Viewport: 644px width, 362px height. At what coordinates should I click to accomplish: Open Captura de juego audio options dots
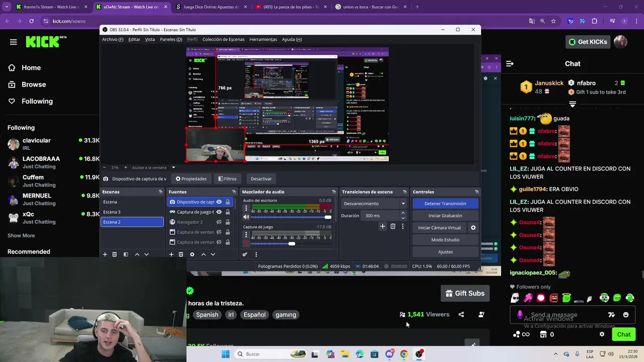[x=246, y=234]
